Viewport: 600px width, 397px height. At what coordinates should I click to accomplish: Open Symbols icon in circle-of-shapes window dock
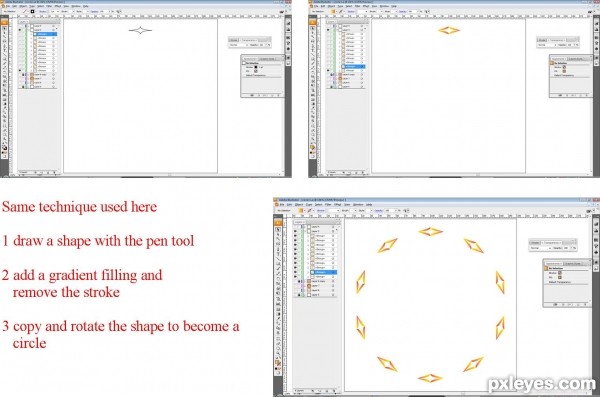596,253
